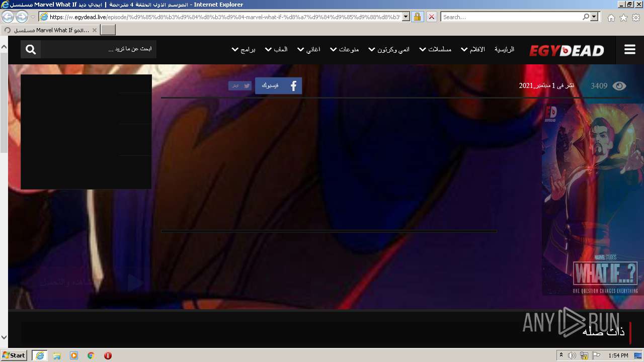644x362 pixels.
Task: Open address bar history dropdown arrow
Action: (x=406, y=17)
